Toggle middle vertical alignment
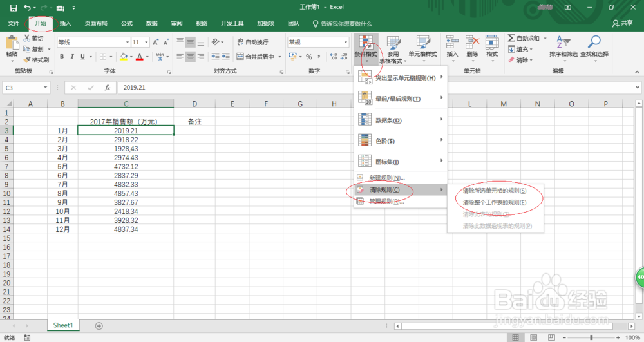The image size is (644, 342). pos(190,42)
